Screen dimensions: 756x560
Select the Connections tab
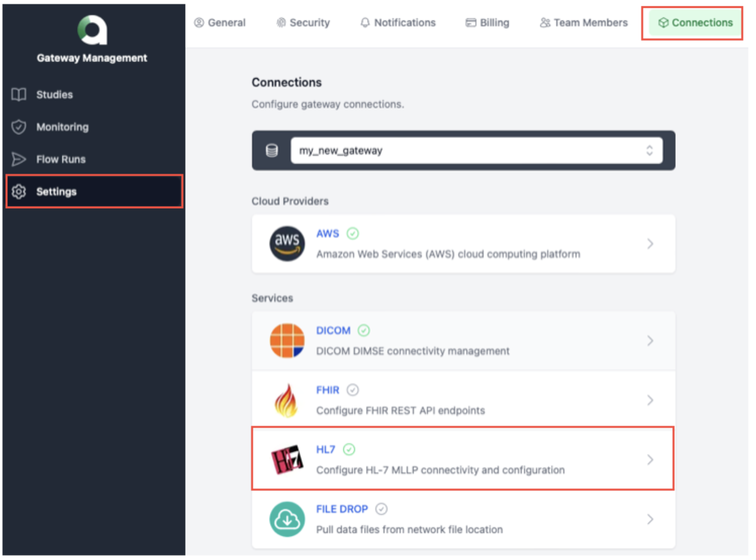[695, 23]
